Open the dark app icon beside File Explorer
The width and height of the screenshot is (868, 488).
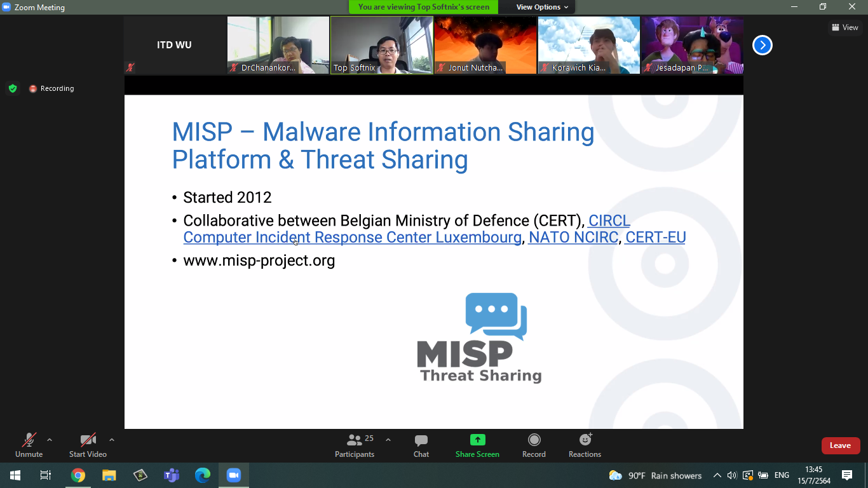pyautogui.click(x=140, y=475)
